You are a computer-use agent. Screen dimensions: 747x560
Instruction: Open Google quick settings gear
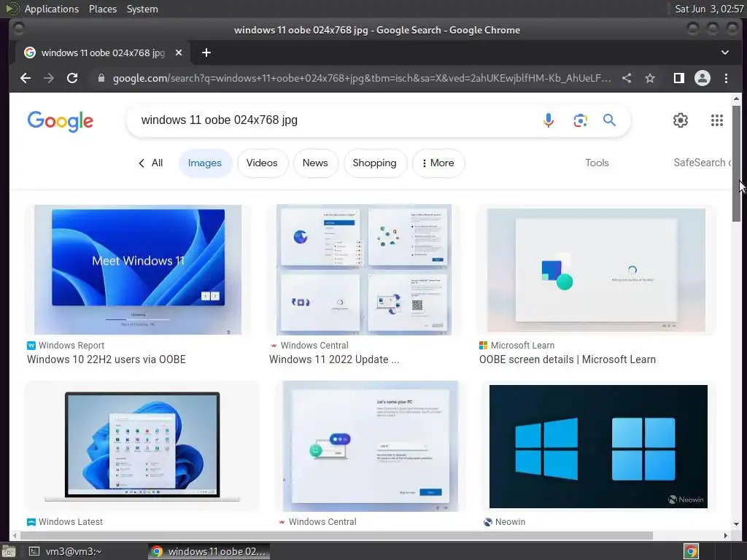click(x=681, y=120)
